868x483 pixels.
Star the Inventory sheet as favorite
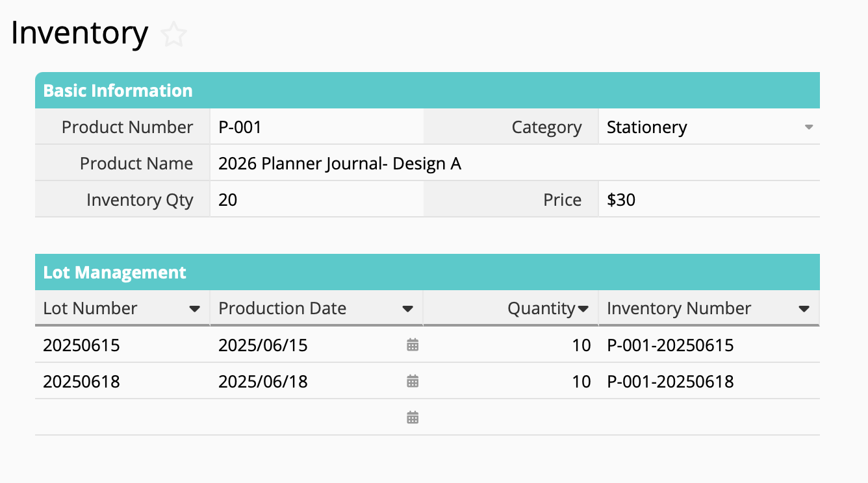tap(173, 34)
